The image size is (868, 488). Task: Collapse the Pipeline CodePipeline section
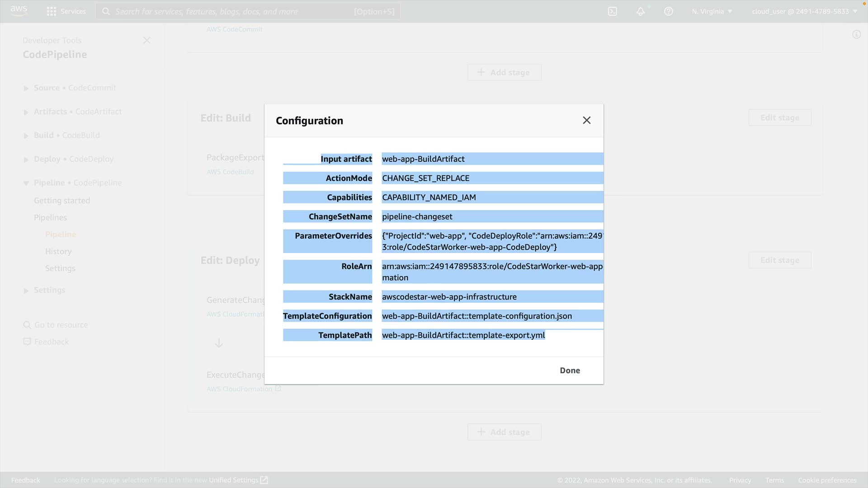(26, 183)
